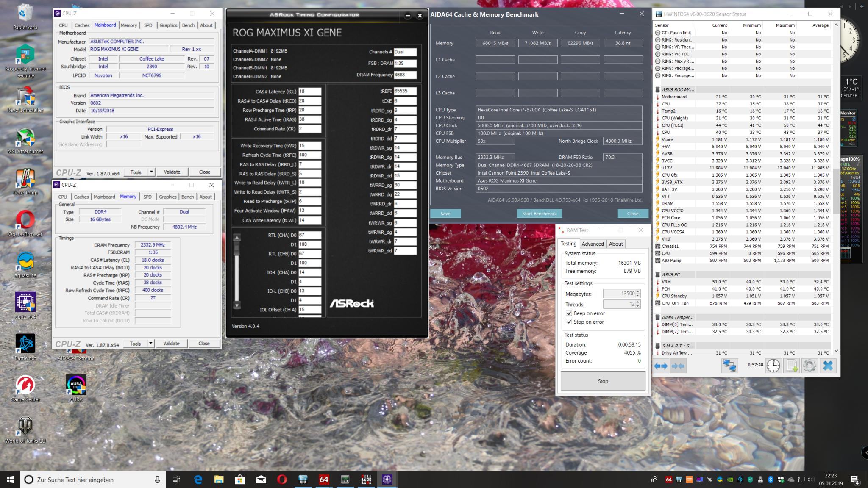Switch to Caches tab in lower CPU-Z window
This screenshot has width=868, height=488.
click(x=81, y=197)
